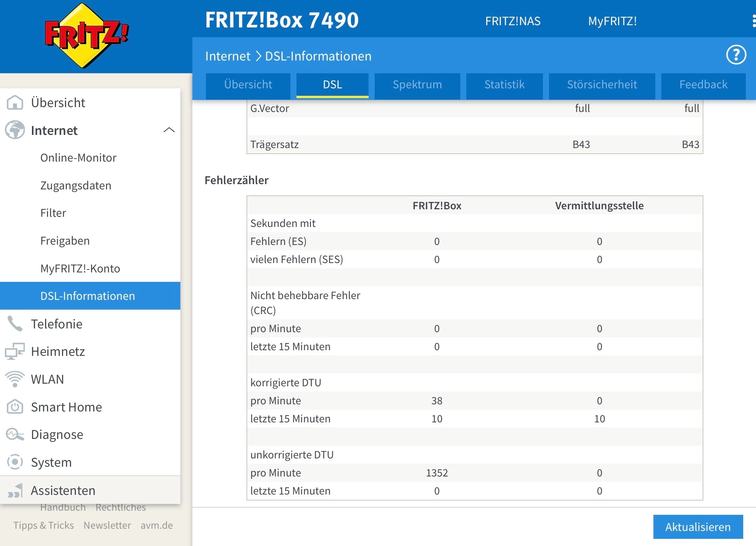Click the Internet breadcrumb link
This screenshot has width=756, height=546.
[228, 56]
